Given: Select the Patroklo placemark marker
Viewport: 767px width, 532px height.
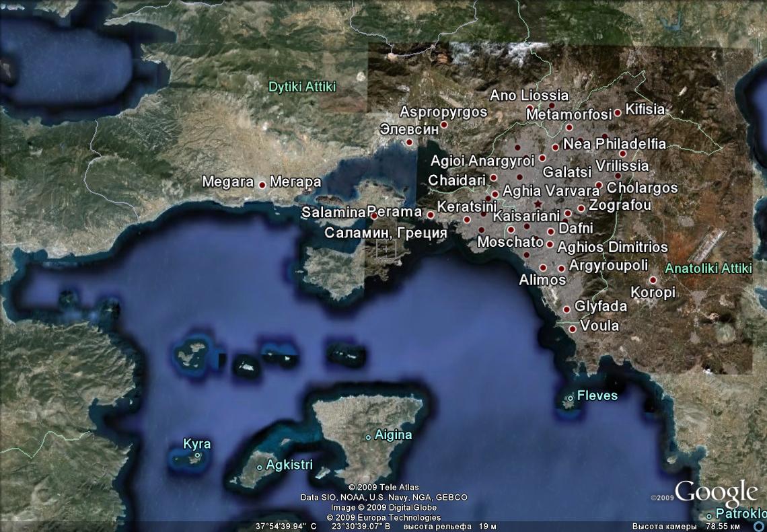Looking at the screenshot, I should tap(709, 516).
